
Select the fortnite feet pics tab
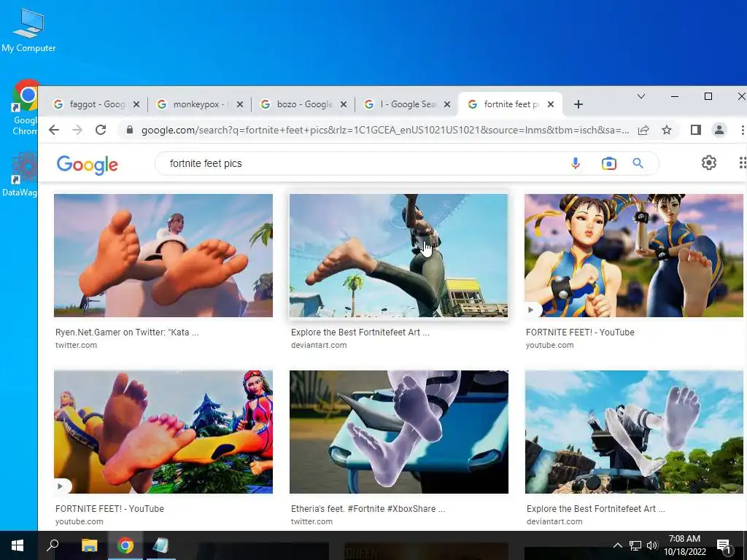pyautogui.click(x=511, y=104)
